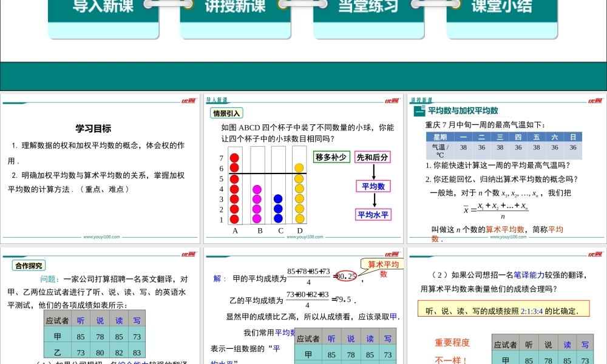The image size is (607, 364).
Task: Switch to the 课堂小结 tab
Action: pos(503,6)
